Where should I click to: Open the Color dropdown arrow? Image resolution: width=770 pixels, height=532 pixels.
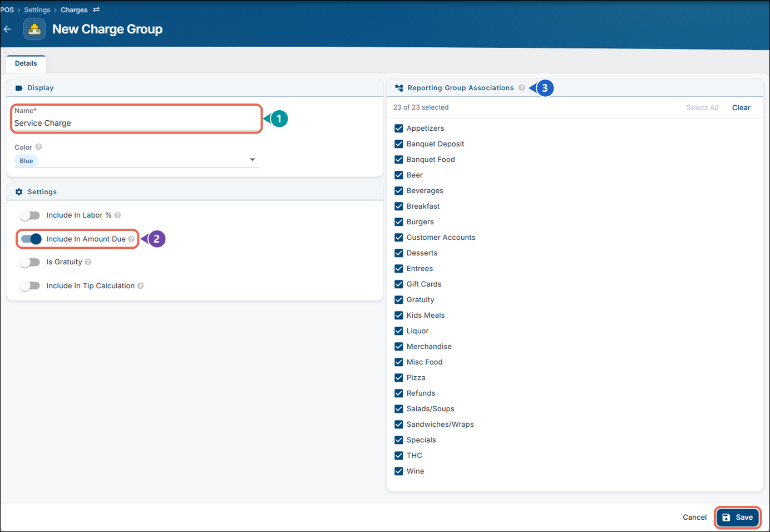[253, 160]
